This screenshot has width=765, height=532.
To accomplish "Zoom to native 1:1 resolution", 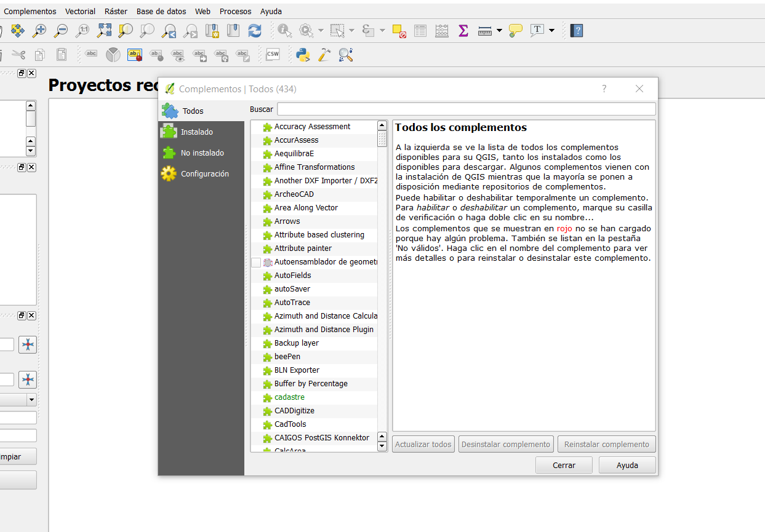I will pyautogui.click(x=83, y=30).
